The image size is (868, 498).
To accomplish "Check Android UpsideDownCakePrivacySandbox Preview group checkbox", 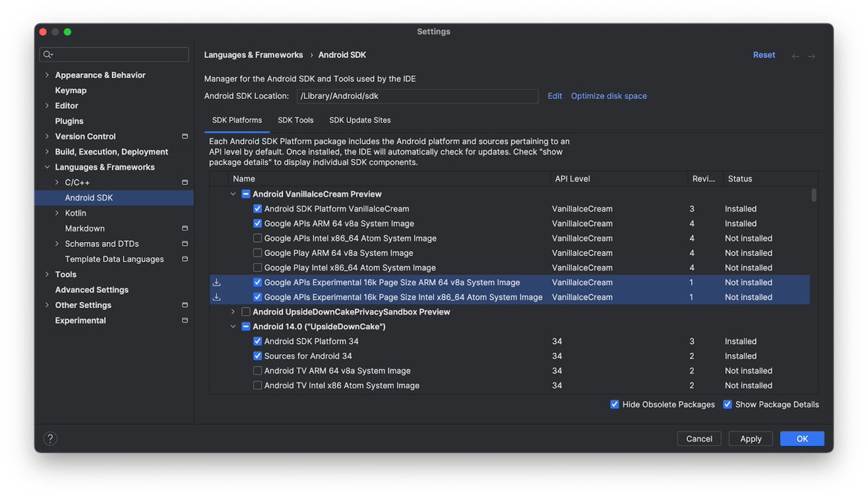I will point(246,312).
